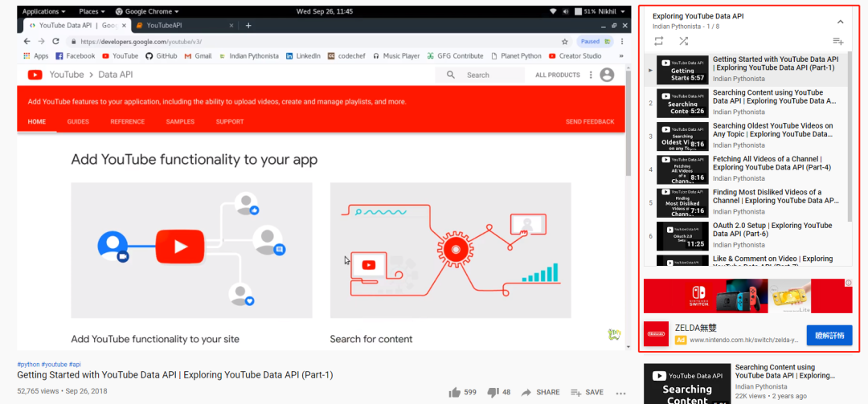The image size is (868, 404).
Task: Click the Wed Sep 26 clock
Action: click(x=325, y=11)
